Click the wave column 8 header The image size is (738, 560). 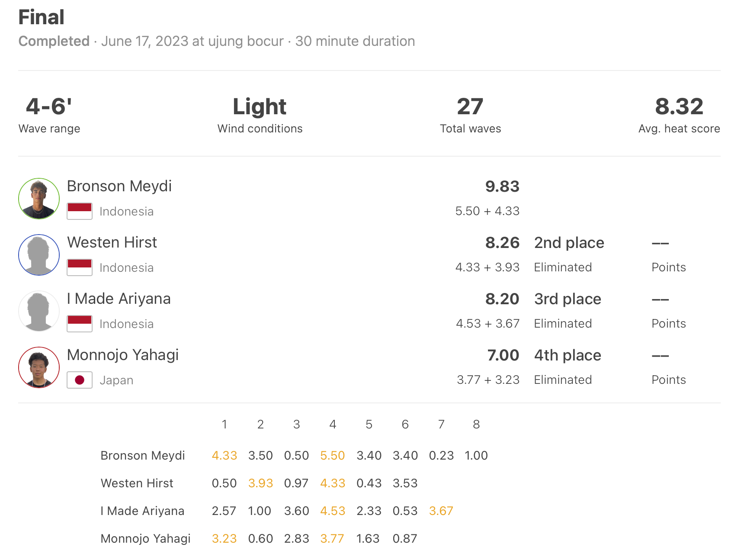tap(476, 425)
